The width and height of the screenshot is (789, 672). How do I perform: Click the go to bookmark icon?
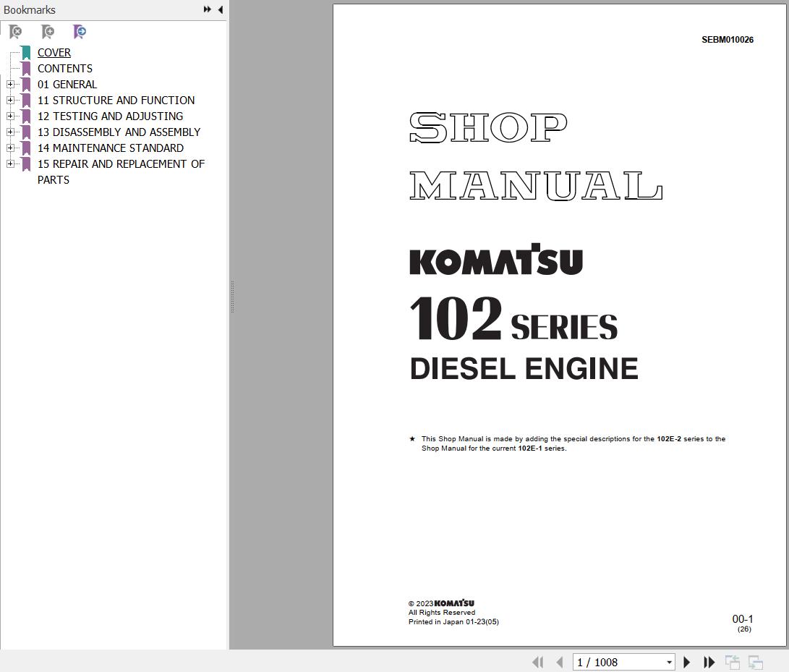click(80, 32)
